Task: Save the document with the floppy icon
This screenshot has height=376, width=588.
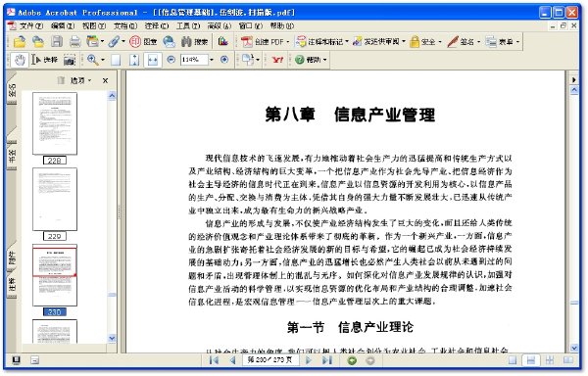Action: [57, 41]
